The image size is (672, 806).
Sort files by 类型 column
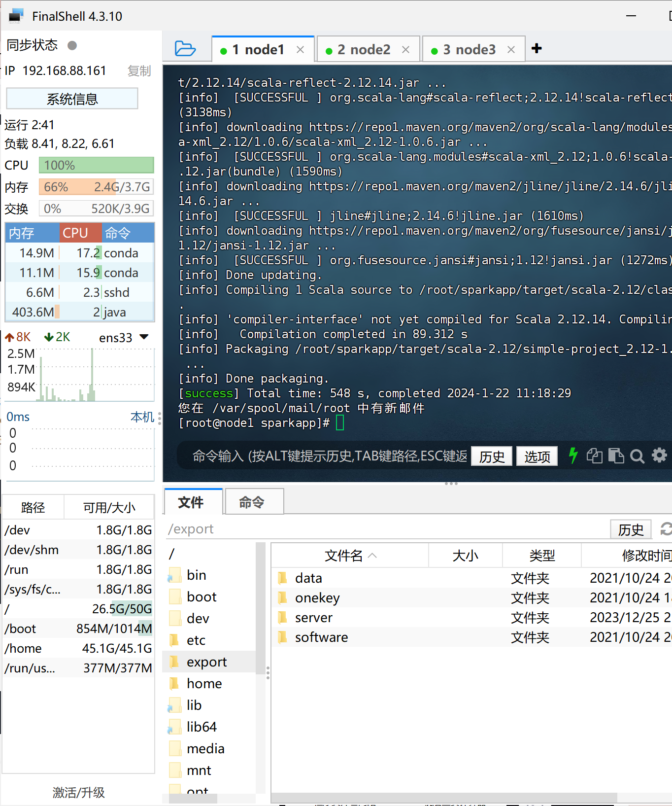point(542,556)
